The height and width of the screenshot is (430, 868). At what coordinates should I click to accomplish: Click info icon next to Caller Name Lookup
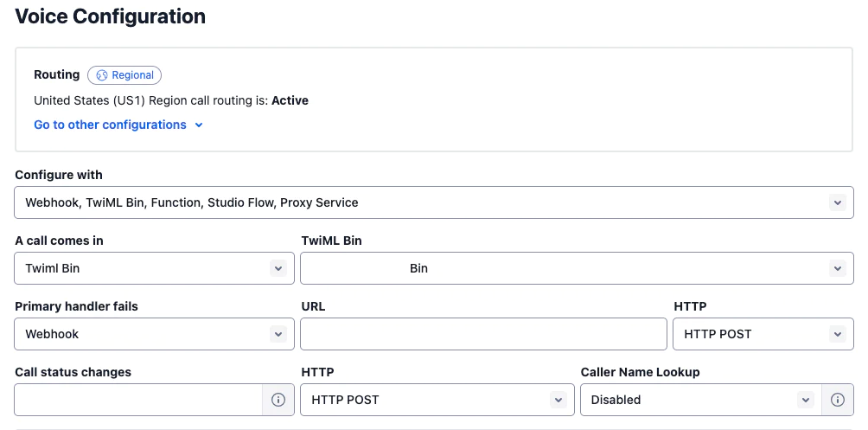[838, 400]
